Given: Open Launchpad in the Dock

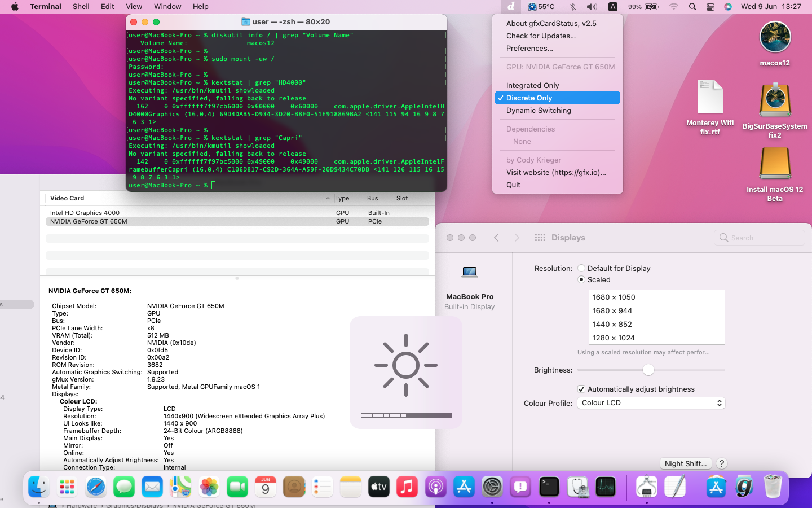Looking at the screenshot, I should coord(67,487).
